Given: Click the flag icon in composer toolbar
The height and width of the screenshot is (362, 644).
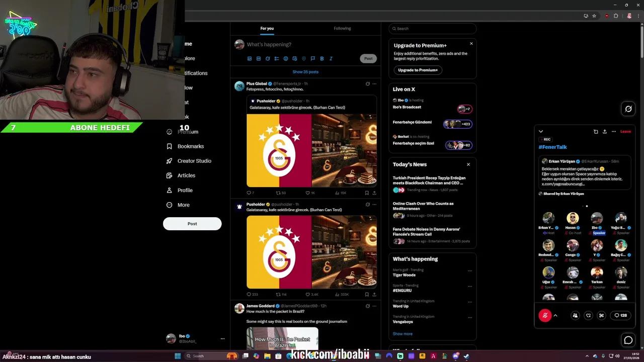Looking at the screenshot, I should click(313, 59).
